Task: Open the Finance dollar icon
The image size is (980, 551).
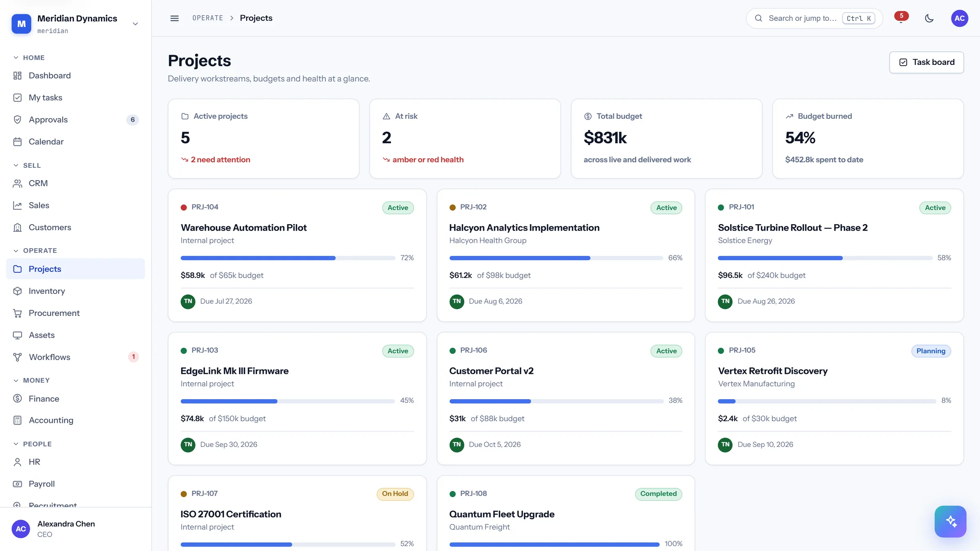Action: [17, 398]
